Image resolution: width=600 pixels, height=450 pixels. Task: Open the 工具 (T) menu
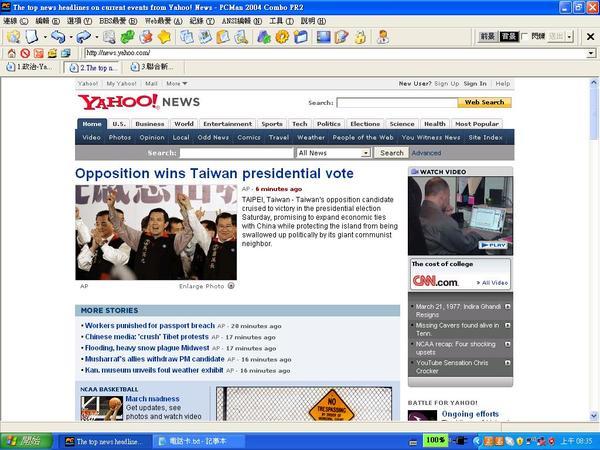click(x=281, y=21)
